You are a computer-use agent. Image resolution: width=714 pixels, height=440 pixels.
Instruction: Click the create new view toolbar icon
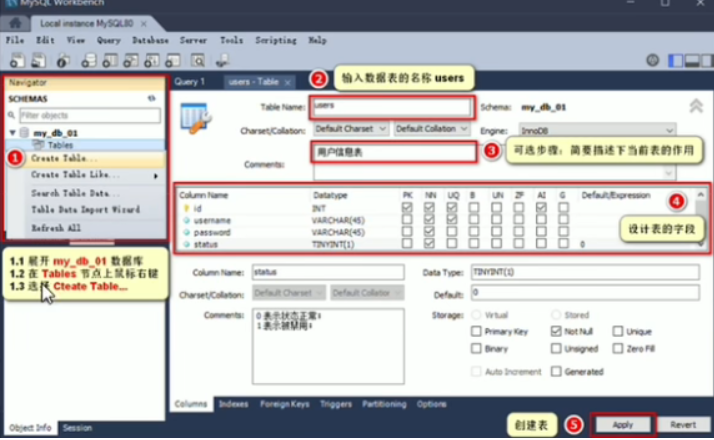point(131,60)
